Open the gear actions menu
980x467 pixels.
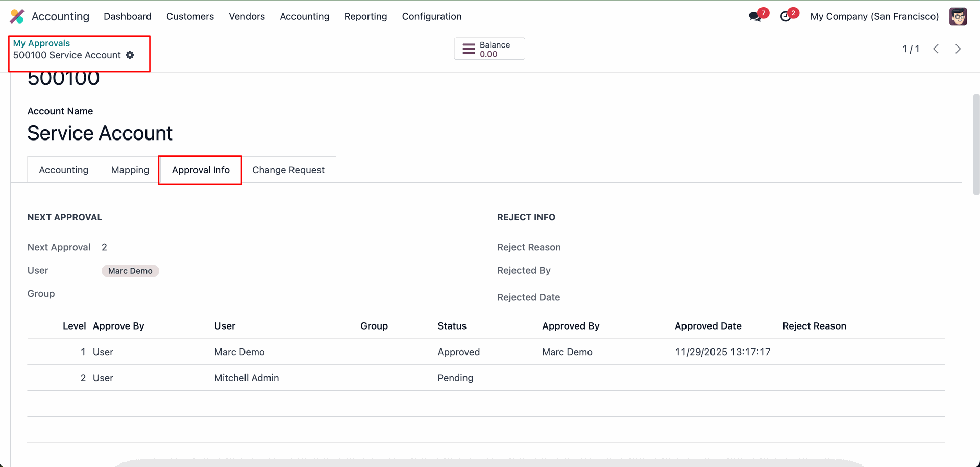130,55
